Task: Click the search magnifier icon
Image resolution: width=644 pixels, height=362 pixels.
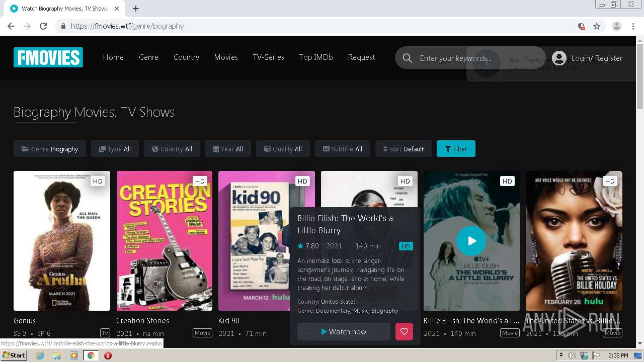Action: (x=408, y=58)
